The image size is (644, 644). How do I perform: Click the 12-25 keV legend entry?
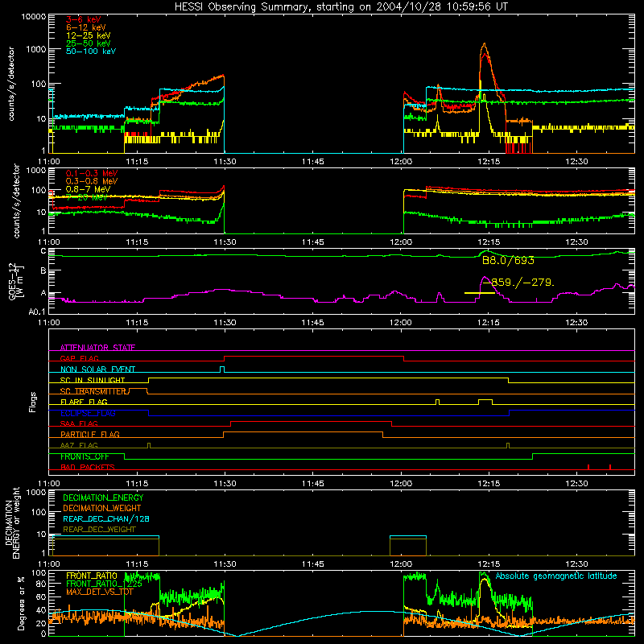tap(89, 35)
